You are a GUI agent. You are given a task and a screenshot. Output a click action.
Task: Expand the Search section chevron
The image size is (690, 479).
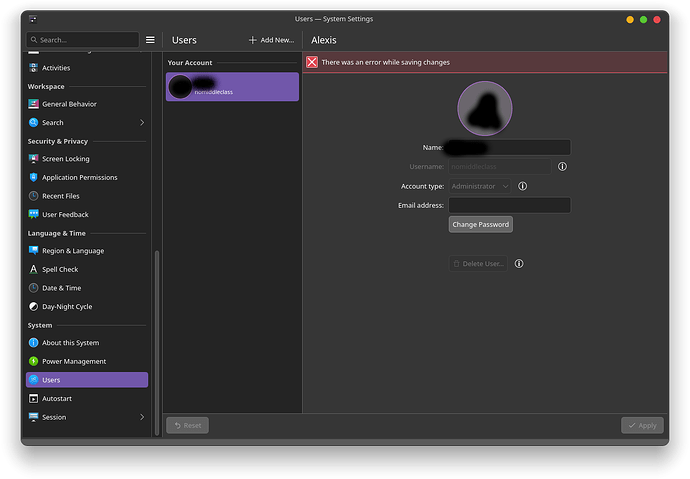pos(142,123)
